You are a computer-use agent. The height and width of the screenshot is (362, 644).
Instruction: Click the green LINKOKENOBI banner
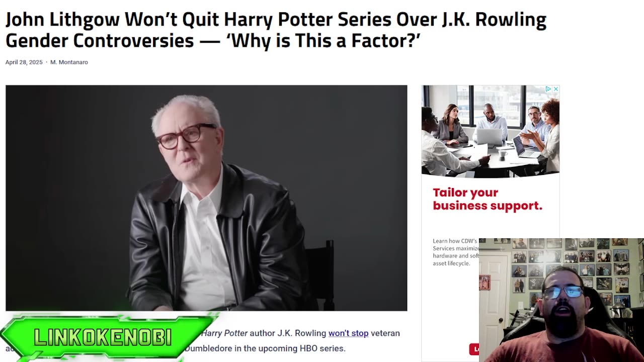(x=103, y=337)
